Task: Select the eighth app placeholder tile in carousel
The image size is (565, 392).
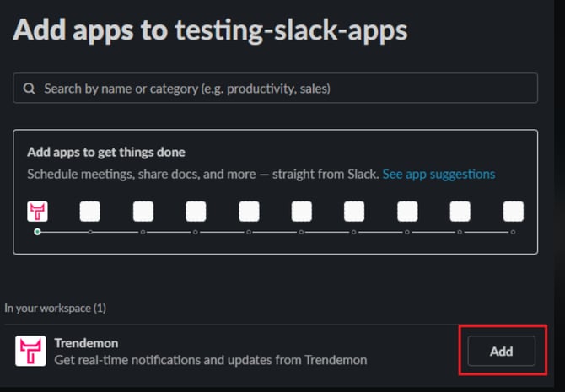Action: [x=407, y=212]
